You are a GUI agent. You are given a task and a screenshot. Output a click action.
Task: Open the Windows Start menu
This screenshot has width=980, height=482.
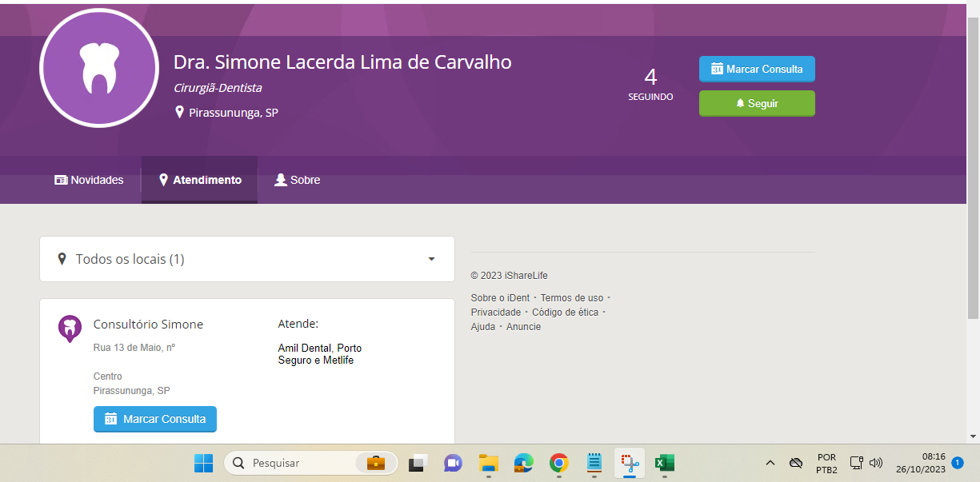[x=204, y=463]
